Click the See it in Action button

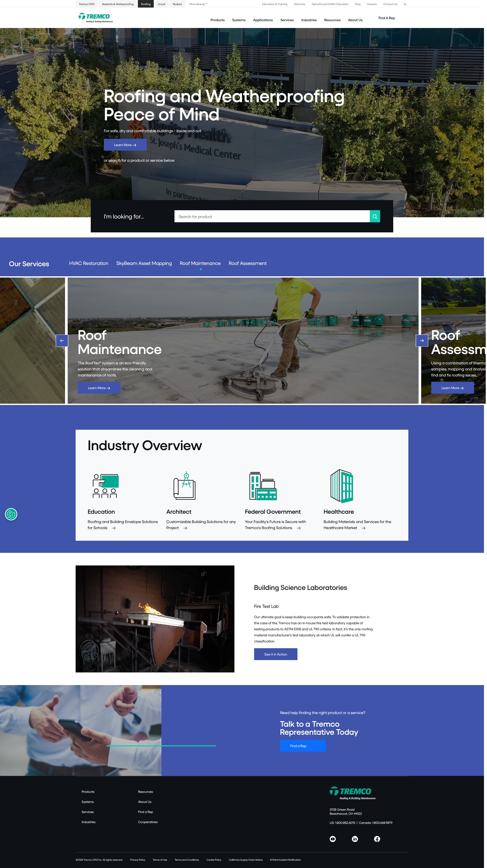[276, 654]
